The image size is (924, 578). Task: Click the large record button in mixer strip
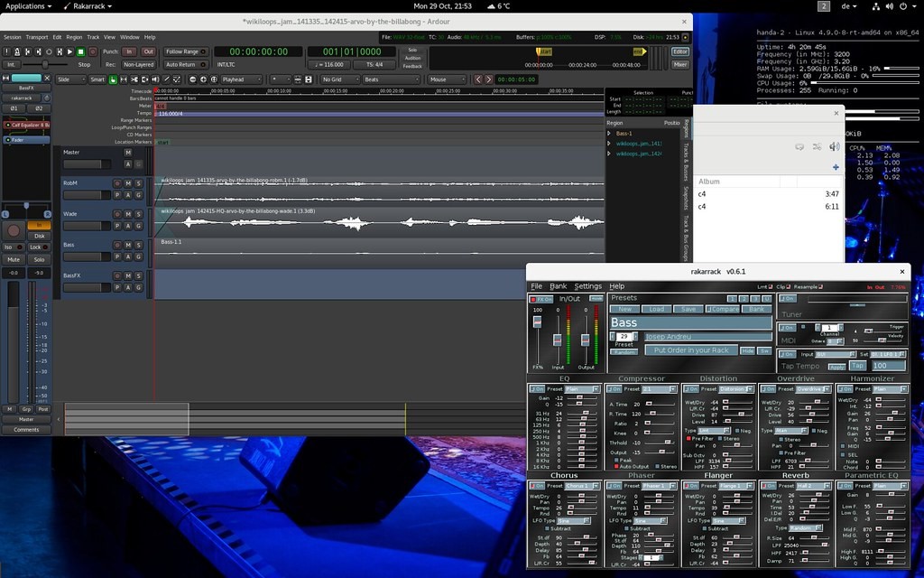point(14,230)
